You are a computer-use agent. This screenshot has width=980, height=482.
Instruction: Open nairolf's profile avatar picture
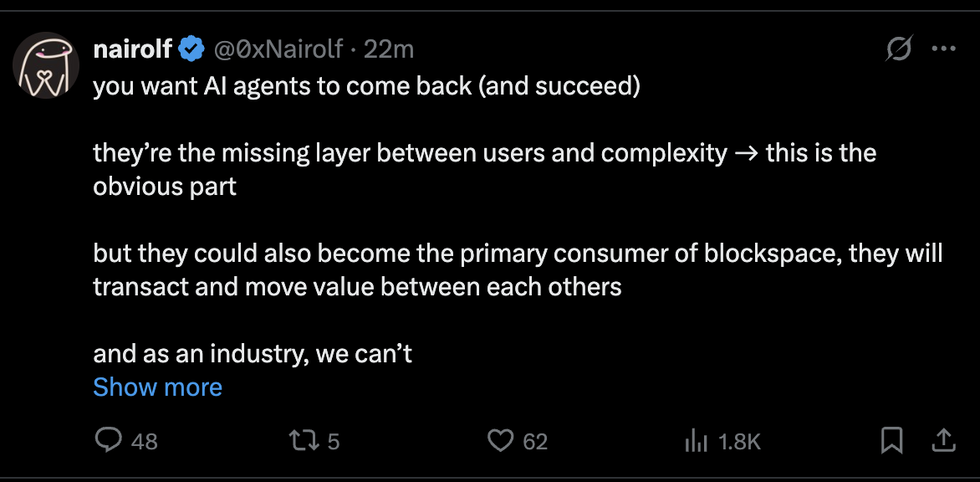(46, 65)
